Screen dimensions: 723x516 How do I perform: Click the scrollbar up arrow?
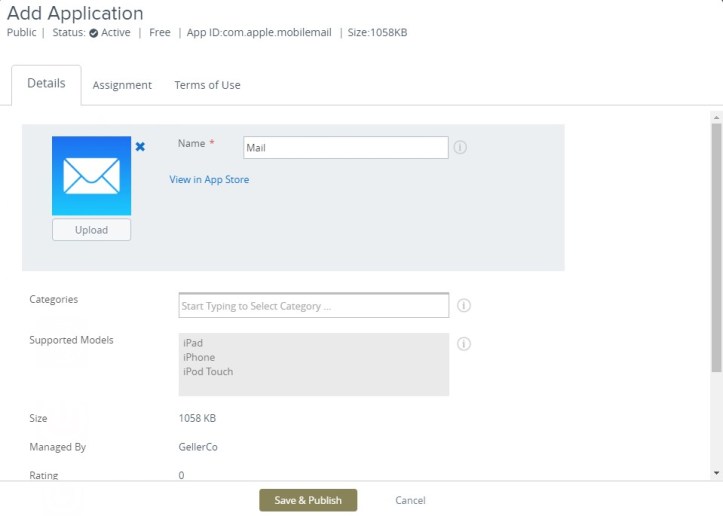point(716,116)
